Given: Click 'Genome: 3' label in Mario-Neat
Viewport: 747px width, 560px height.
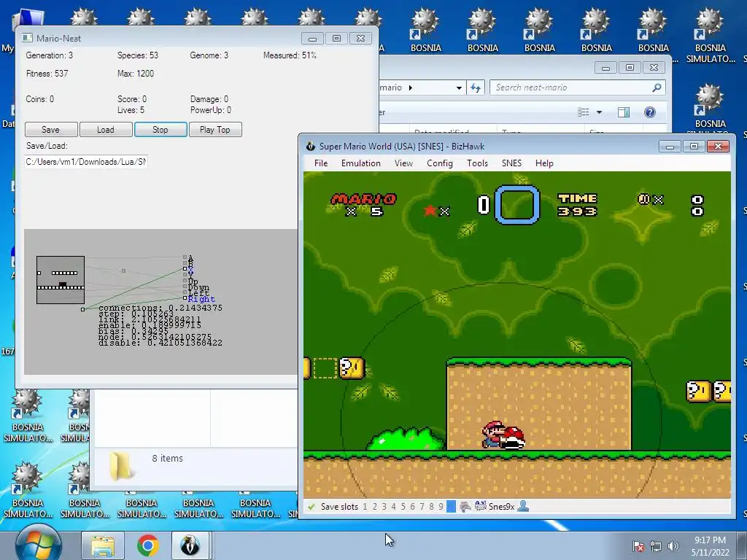Looking at the screenshot, I should 209,55.
